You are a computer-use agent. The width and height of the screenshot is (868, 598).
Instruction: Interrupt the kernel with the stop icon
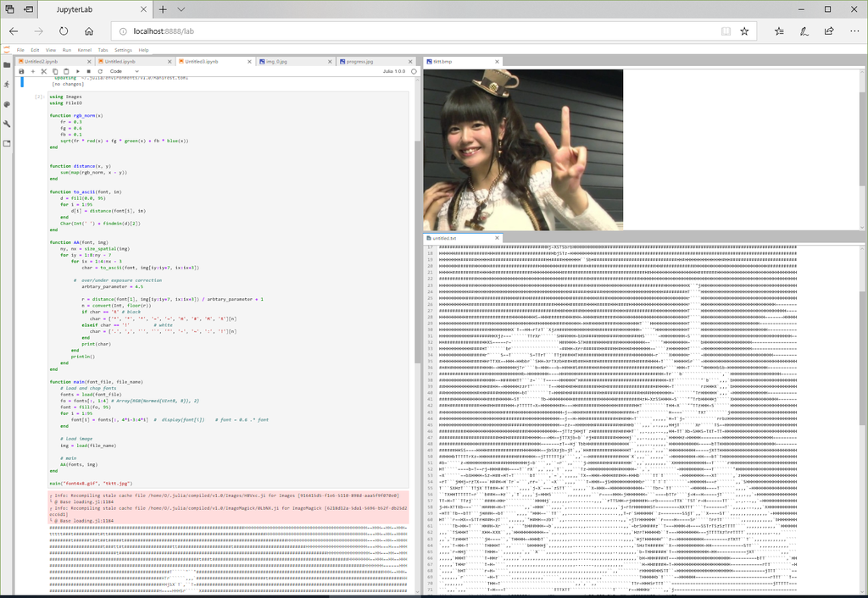(88, 71)
